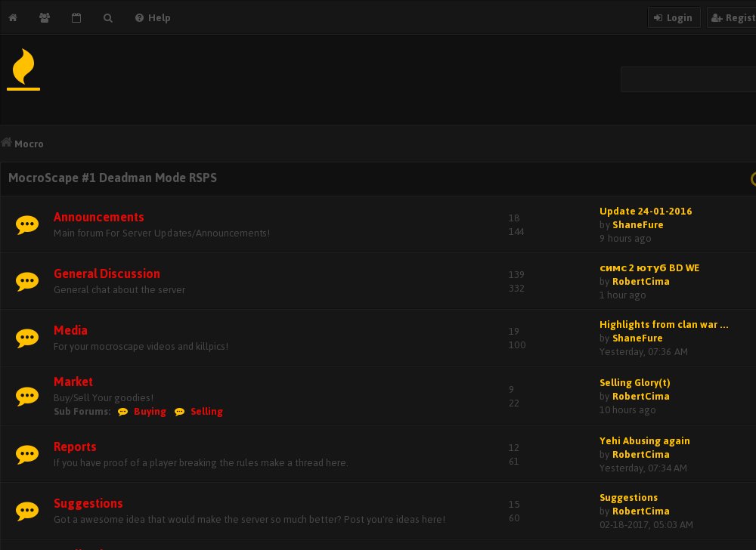Click the Announcements forum speech bubble icon
The height and width of the screenshot is (550, 756).
tap(27, 224)
